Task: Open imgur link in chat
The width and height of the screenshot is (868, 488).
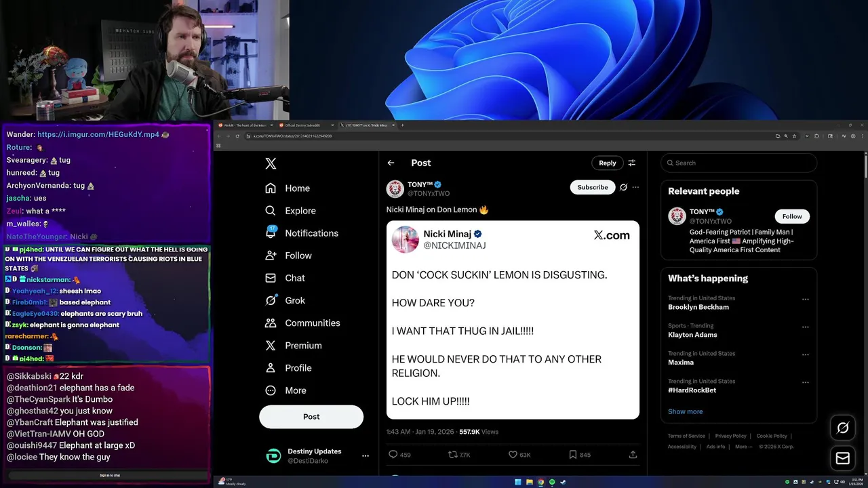Action: point(98,135)
